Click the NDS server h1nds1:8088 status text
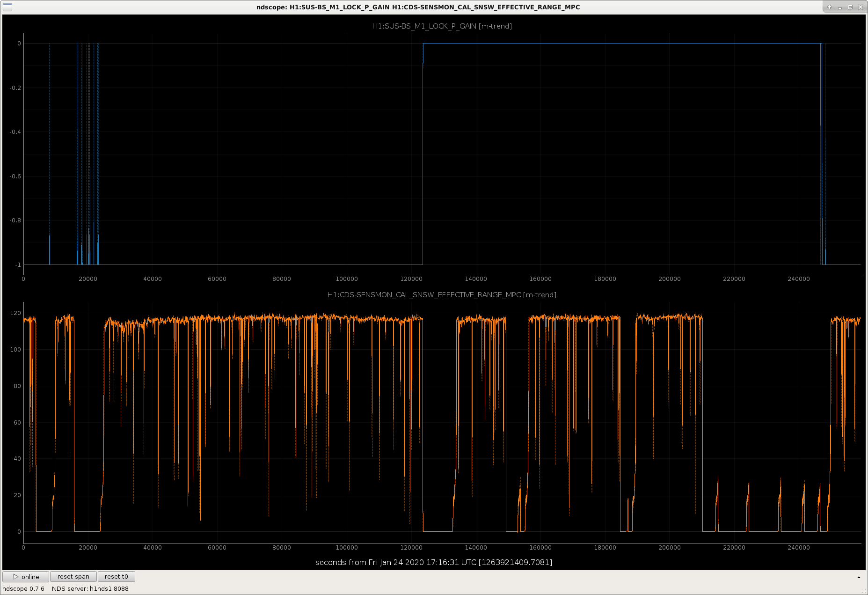Viewport: 868px width, 595px height. pos(90,589)
